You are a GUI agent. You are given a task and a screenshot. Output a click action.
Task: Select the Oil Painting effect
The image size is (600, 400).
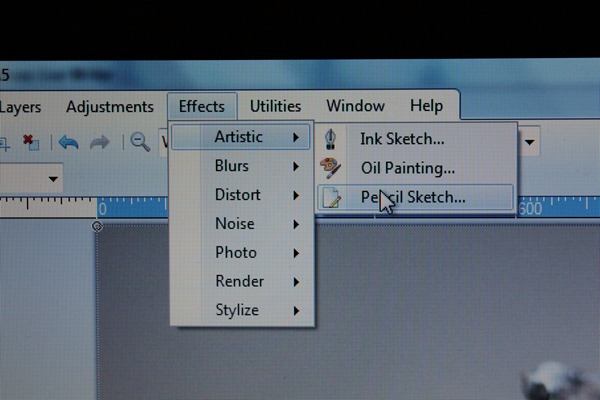point(408,168)
